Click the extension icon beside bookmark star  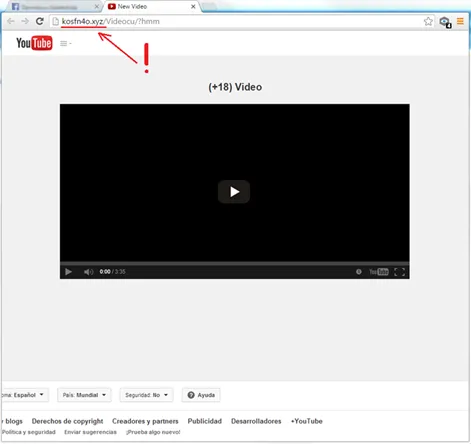click(x=445, y=22)
